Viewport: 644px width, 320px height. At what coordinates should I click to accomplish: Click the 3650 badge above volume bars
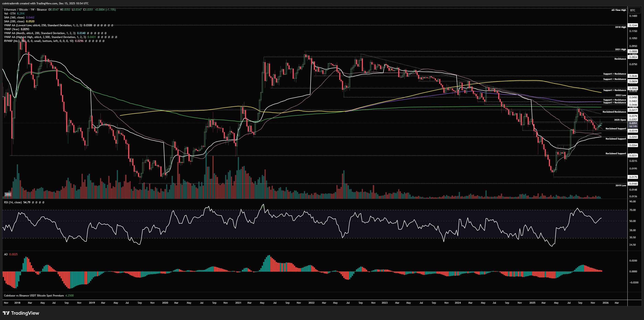(x=8, y=194)
